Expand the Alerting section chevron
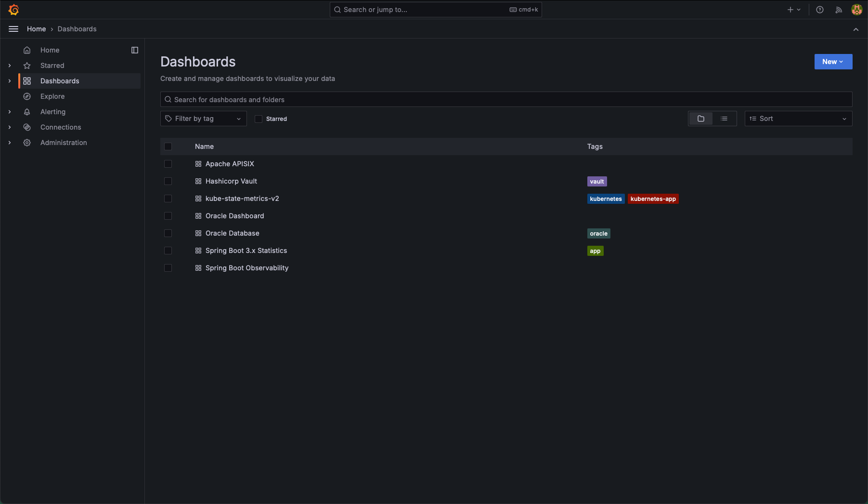Viewport: 868px width, 504px height. pyautogui.click(x=10, y=112)
